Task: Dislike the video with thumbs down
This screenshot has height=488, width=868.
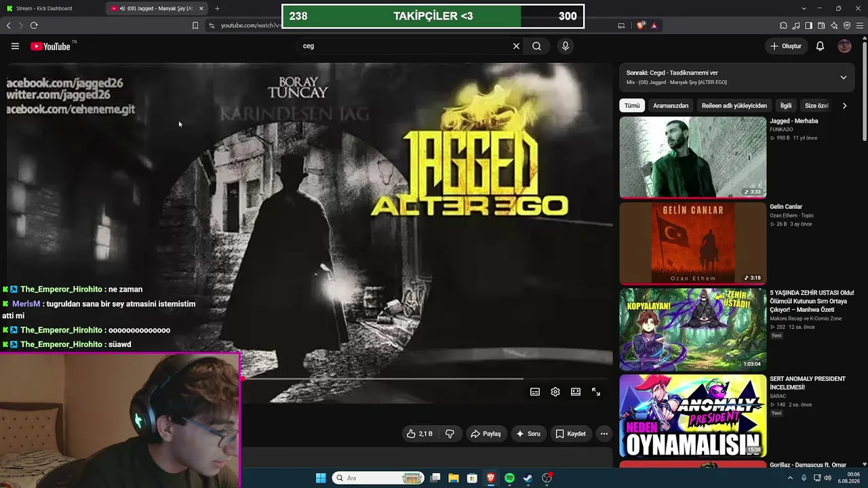Action: (449, 434)
